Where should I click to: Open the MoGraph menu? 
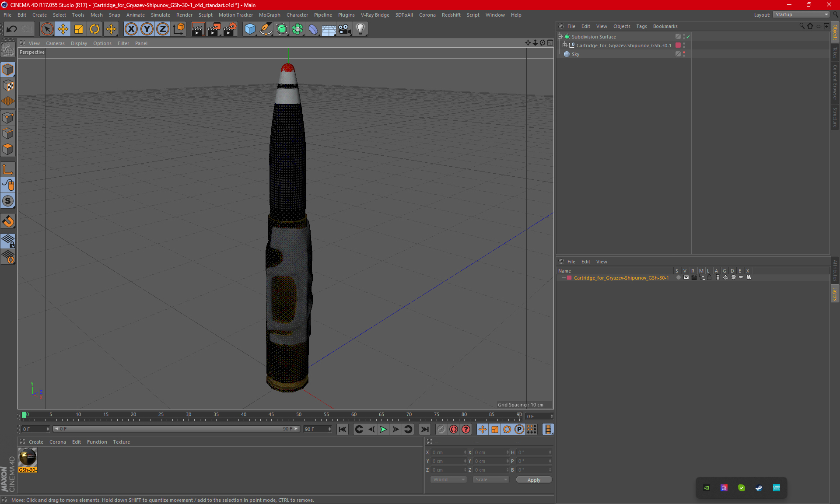[269, 15]
